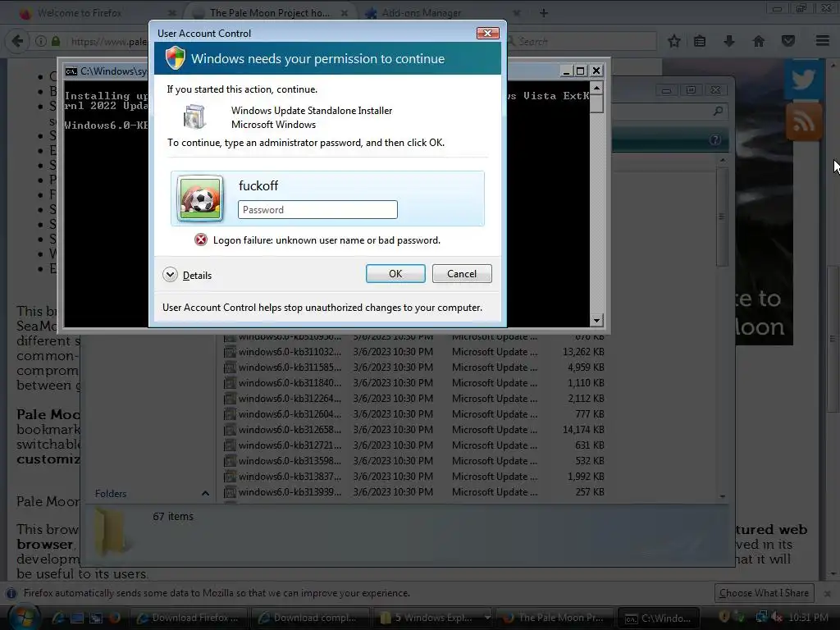Switch to the Add-ons Manager tab

[442, 13]
